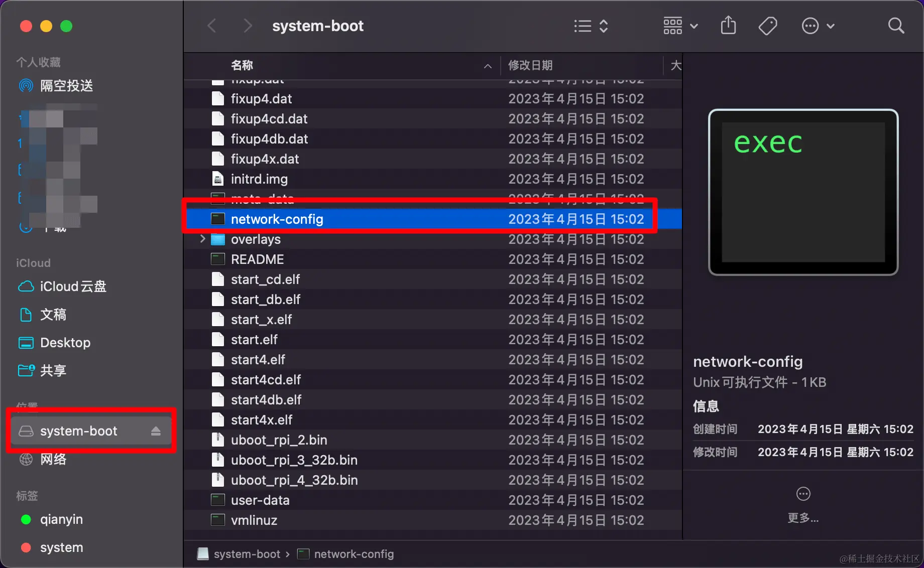Click the document icon beside 文稿
The width and height of the screenshot is (924, 568).
(26, 315)
